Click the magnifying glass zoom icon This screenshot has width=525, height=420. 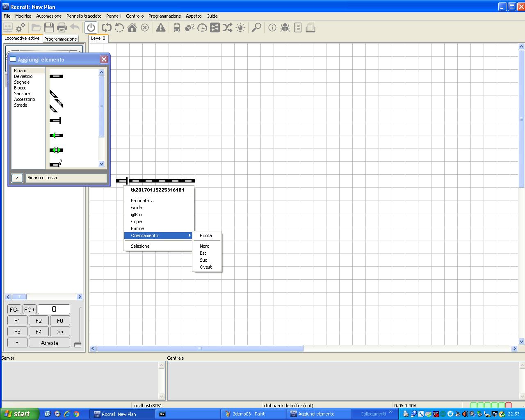256,28
